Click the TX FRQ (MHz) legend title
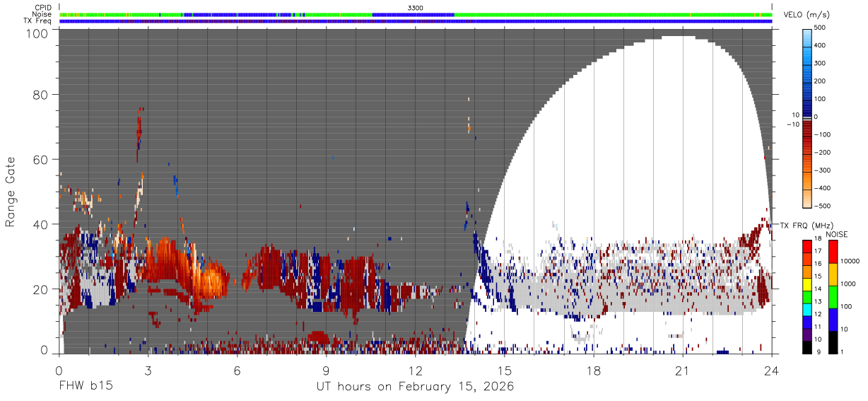 [807, 225]
